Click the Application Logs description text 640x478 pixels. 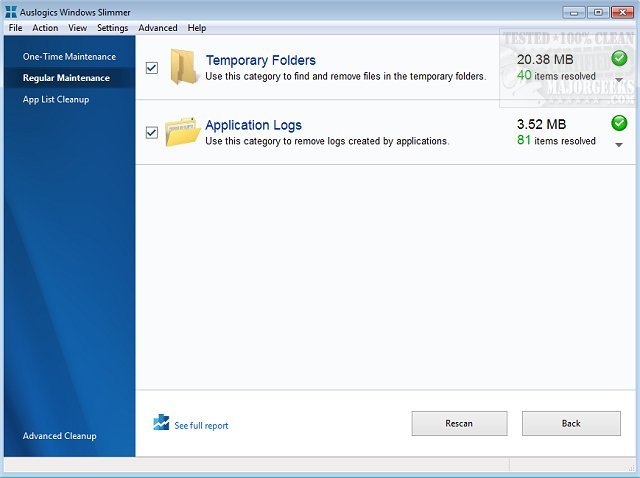327,141
